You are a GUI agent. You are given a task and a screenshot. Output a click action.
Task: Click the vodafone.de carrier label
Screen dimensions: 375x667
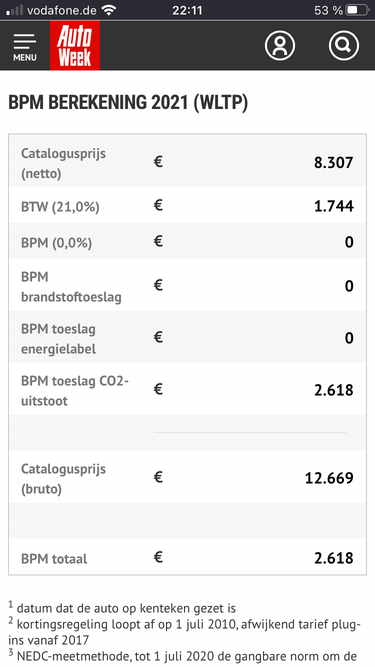(x=62, y=10)
